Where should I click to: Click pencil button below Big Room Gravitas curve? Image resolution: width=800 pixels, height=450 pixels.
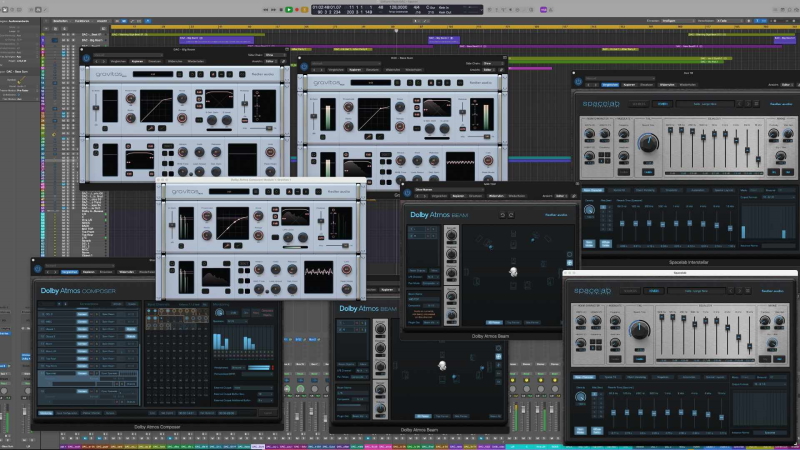[151, 128]
